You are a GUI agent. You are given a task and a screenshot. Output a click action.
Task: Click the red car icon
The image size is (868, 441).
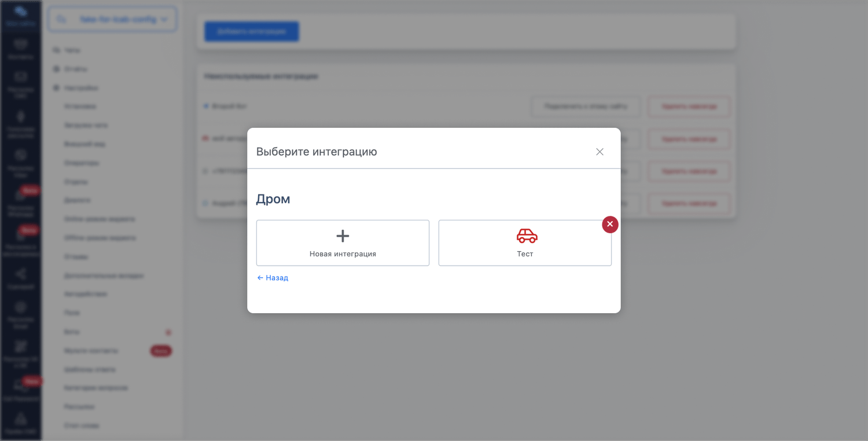tap(527, 236)
